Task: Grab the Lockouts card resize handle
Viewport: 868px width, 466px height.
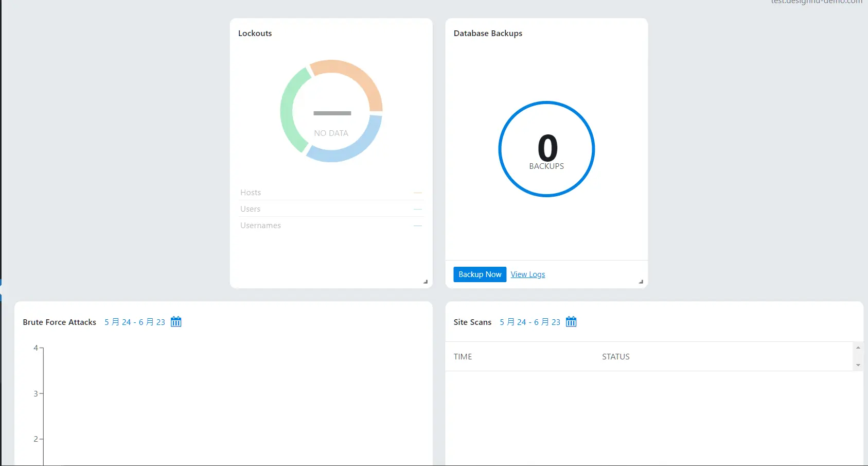Action: (x=426, y=282)
